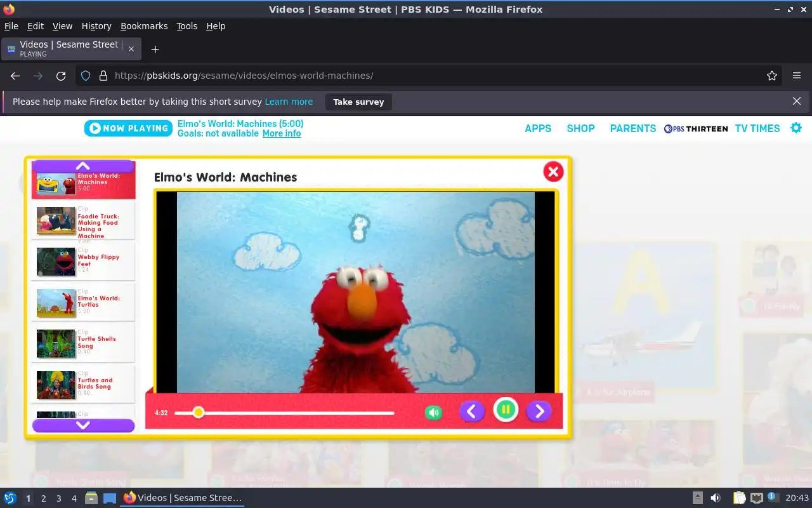Viewport: 812px width, 508px height.
Task: Open the network tray icon
Action: [756, 498]
